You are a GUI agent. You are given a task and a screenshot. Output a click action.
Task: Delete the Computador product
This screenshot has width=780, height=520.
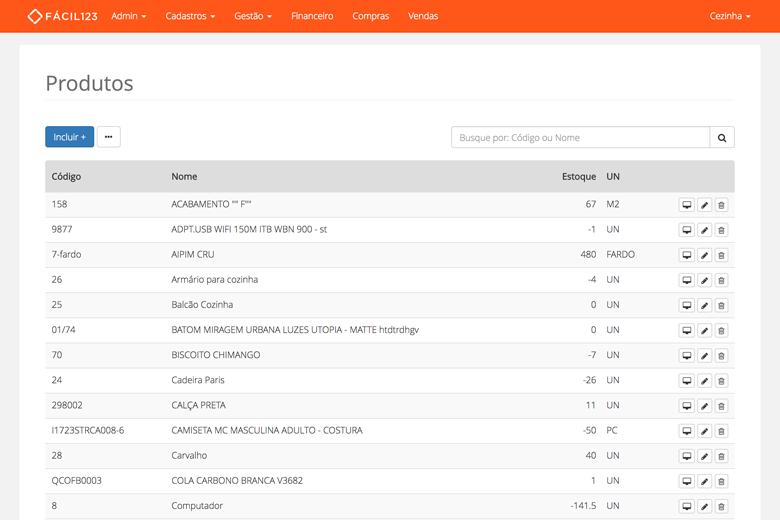721,506
